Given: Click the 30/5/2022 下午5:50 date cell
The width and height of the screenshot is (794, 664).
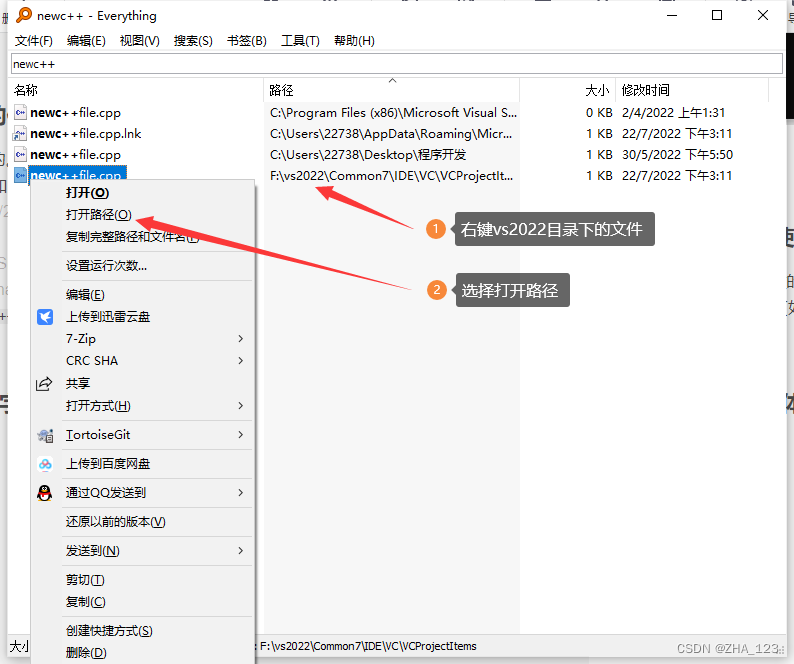Looking at the screenshot, I should pos(678,154).
